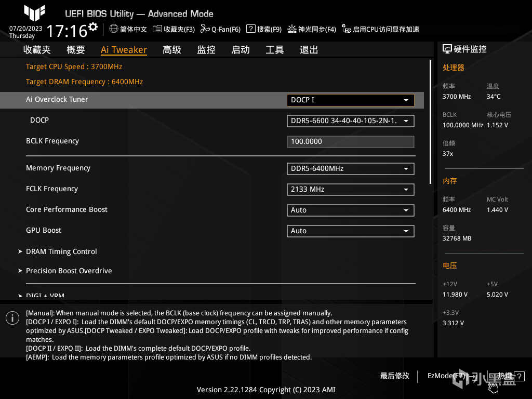
Task: Click the 32768 MB memory capacity value
Action: (457, 238)
